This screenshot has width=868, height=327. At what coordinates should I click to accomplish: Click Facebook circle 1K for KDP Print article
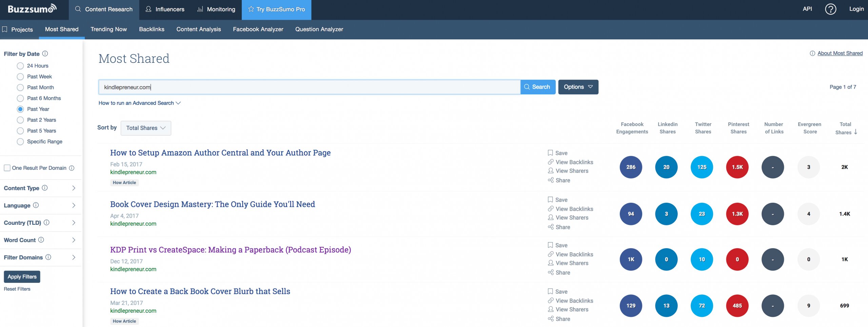click(631, 259)
